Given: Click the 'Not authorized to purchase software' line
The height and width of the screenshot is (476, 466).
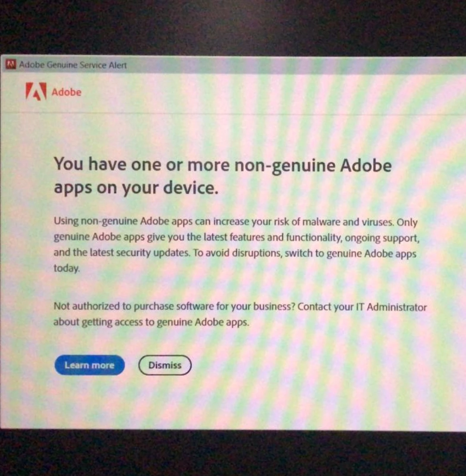Looking at the screenshot, I should pyautogui.click(x=175, y=306).
